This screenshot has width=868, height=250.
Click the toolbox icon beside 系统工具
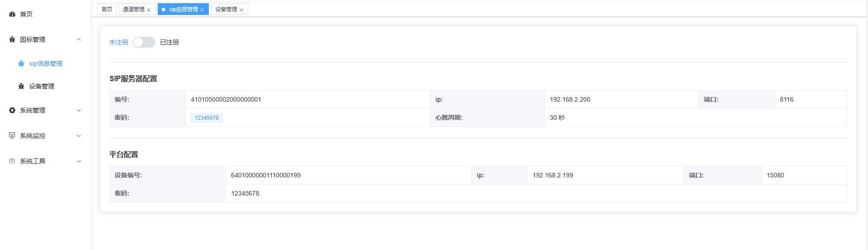pos(12,161)
